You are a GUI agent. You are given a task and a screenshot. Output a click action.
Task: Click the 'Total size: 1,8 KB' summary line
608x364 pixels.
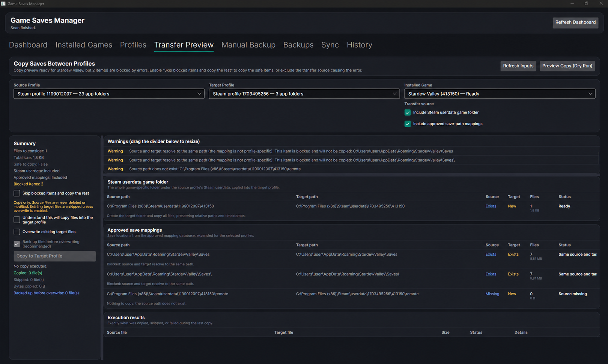tap(29, 158)
